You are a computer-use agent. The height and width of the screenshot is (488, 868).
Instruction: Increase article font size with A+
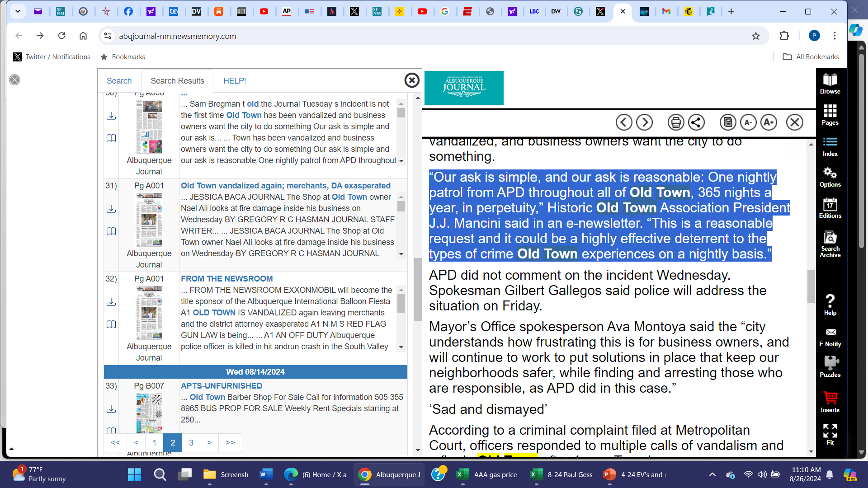click(769, 122)
